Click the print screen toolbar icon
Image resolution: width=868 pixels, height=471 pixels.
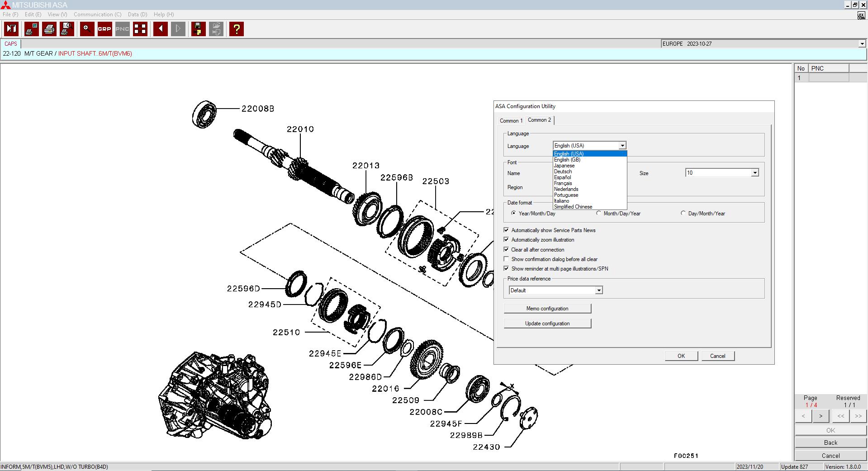coord(32,29)
